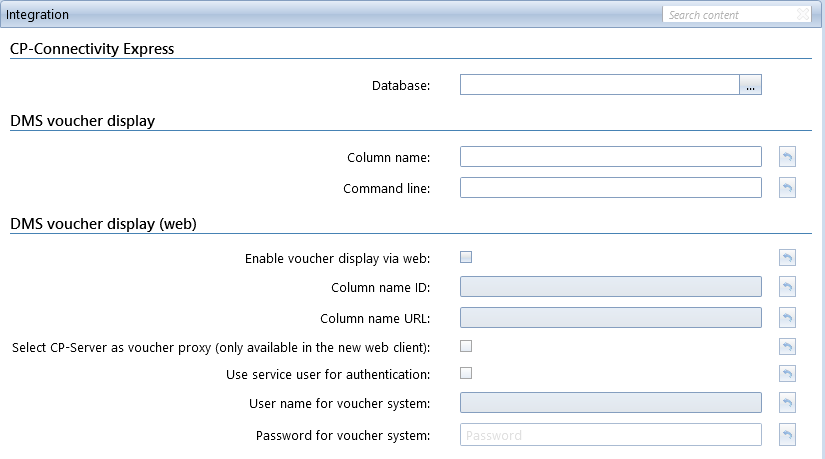This screenshot has width=825, height=459.
Task: Select the Command line text field
Action: click(x=611, y=187)
